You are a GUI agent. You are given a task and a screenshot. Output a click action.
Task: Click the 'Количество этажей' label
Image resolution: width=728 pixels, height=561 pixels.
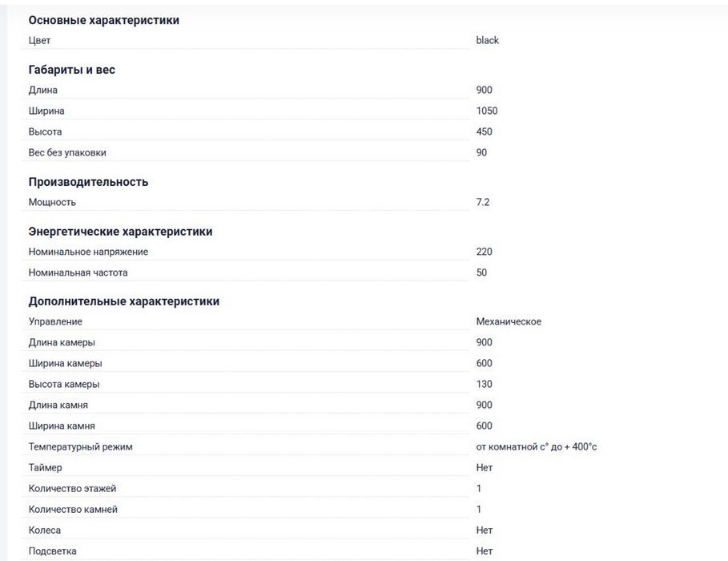(66, 488)
